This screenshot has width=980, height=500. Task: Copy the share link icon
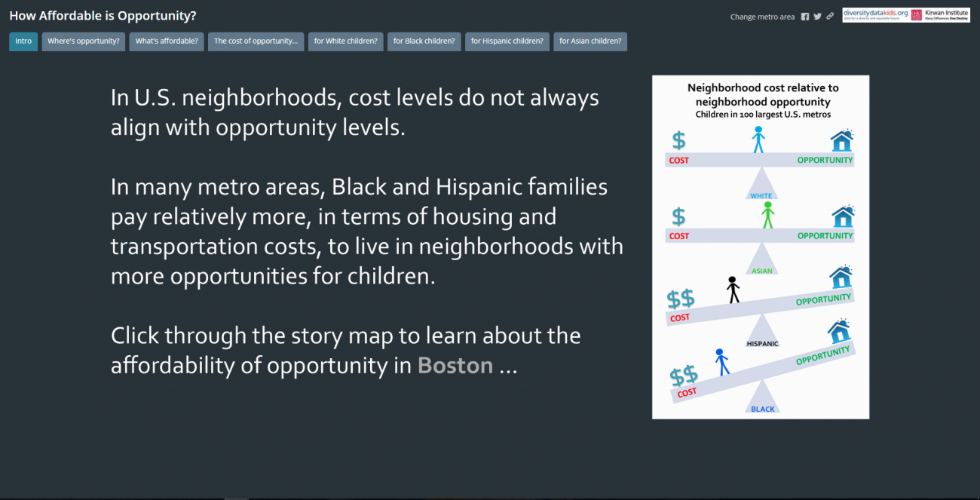pos(830,17)
